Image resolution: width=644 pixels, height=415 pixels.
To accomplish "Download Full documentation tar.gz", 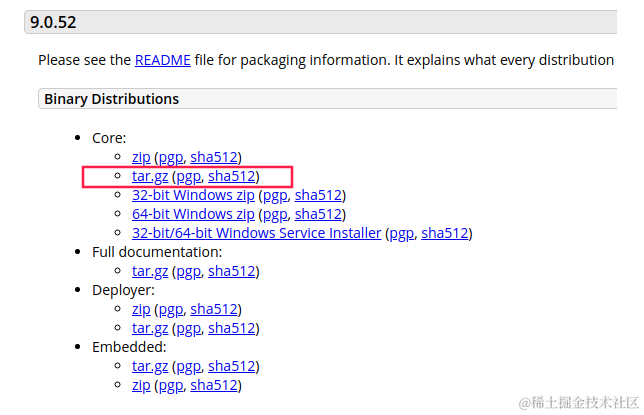I will tap(150, 272).
